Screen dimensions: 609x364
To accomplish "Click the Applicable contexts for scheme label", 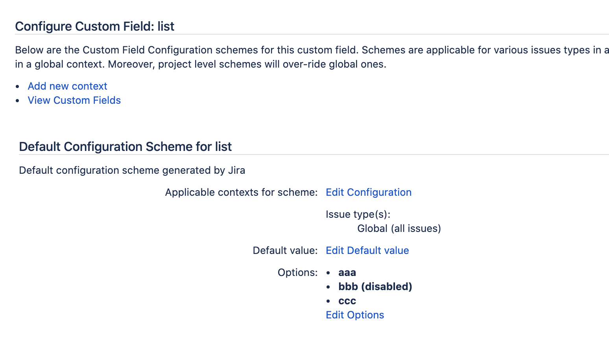I will point(241,192).
